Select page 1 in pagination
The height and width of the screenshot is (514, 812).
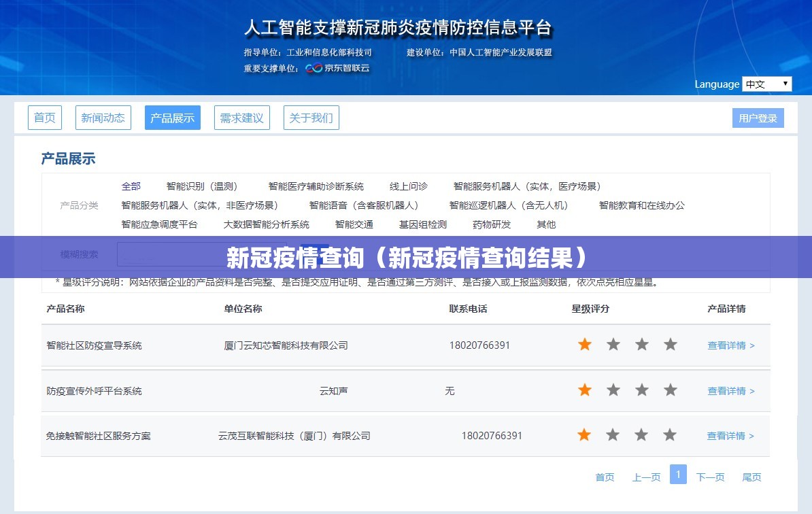coord(679,474)
